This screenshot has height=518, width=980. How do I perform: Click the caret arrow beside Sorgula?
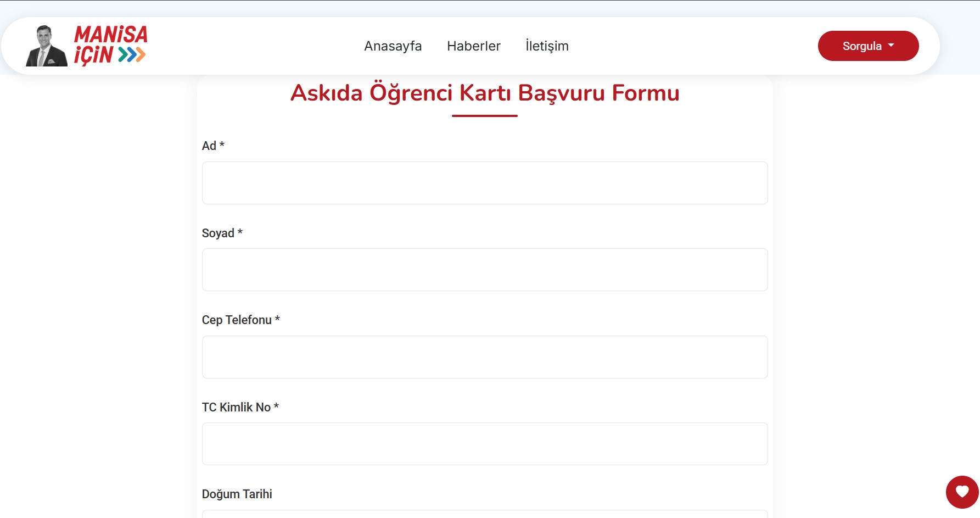(x=891, y=46)
